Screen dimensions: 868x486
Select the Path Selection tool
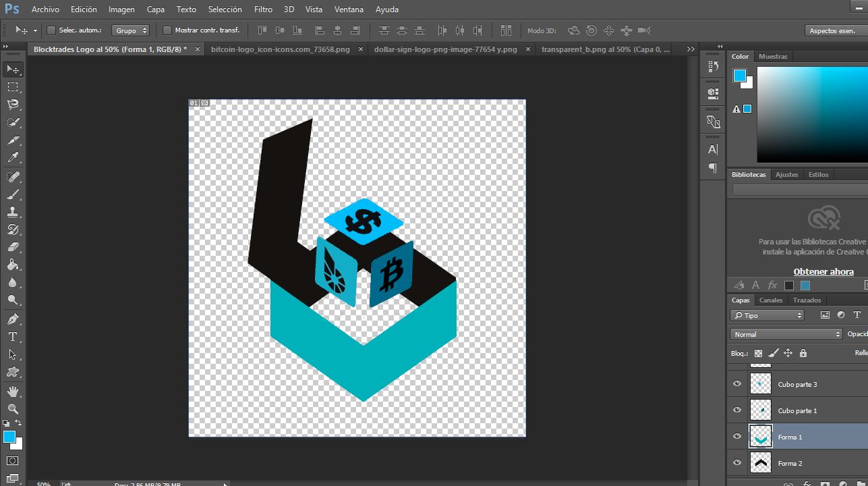13,354
